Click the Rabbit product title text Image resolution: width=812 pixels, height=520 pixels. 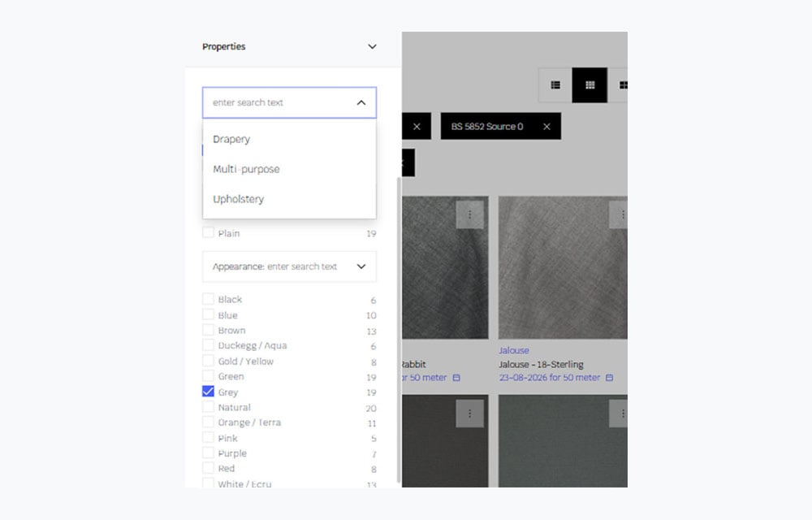click(414, 364)
